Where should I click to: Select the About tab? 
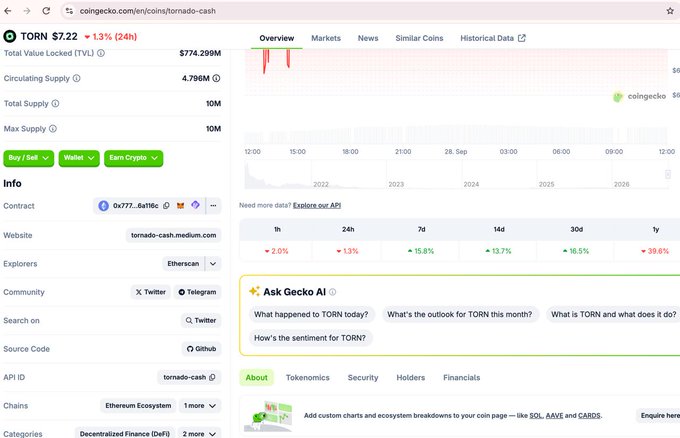257,378
